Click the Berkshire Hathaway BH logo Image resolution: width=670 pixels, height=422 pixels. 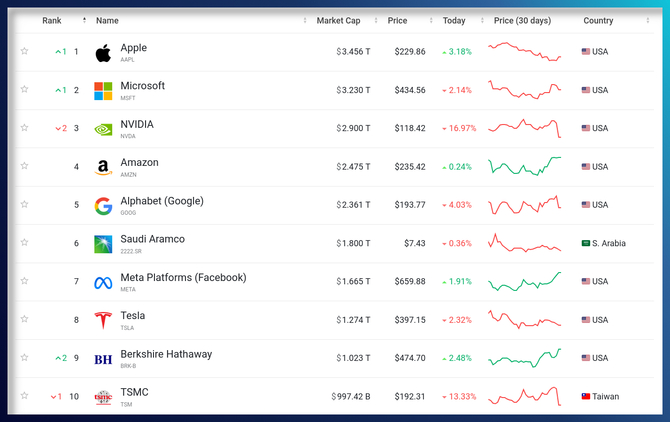103,360
